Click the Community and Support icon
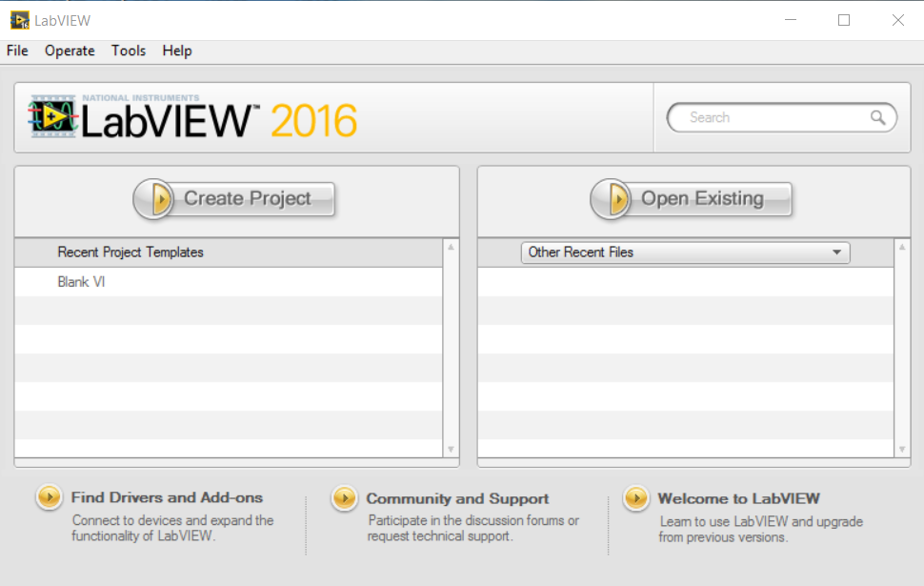The width and height of the screenshot is (924, 586). (345, 497)
